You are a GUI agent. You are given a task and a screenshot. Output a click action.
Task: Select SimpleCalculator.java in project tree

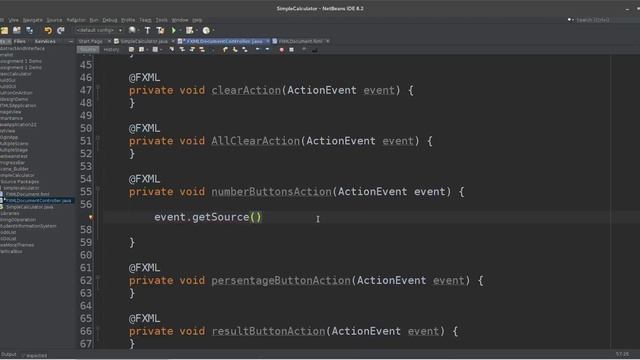(29, 207)
